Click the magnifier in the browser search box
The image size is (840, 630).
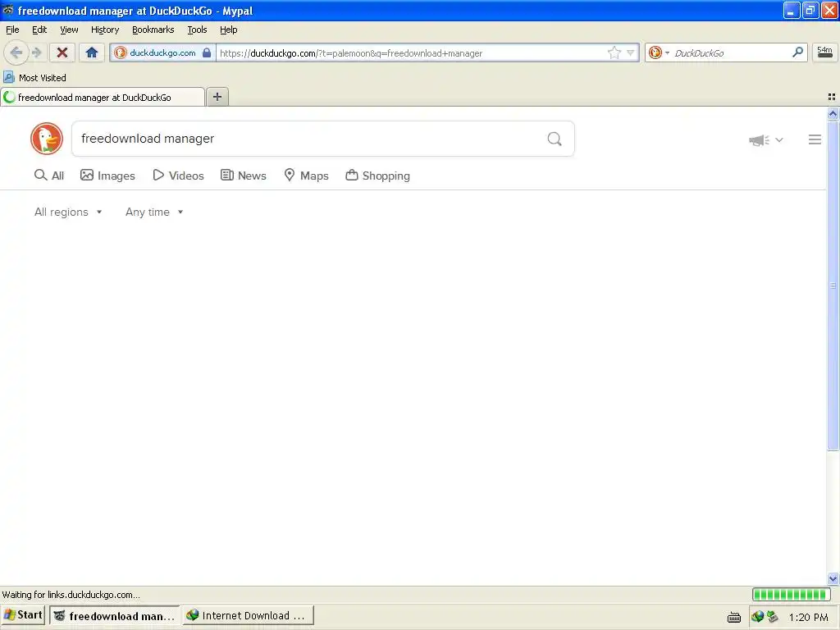click(x=797, y=52)
